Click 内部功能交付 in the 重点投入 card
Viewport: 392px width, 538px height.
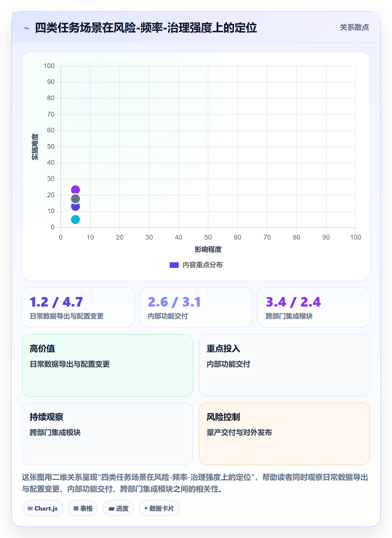coord(228,364)
